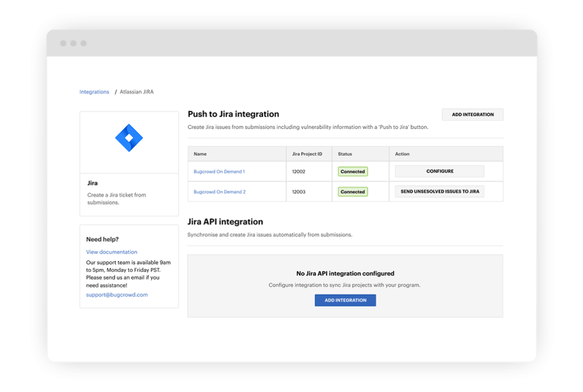Go back to Integrations via breadcrumb

[94, 92]
